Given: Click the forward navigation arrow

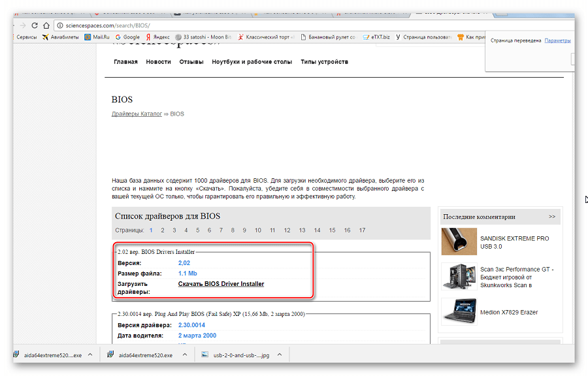Looking at the screenshot, I should tap(24, 25).
